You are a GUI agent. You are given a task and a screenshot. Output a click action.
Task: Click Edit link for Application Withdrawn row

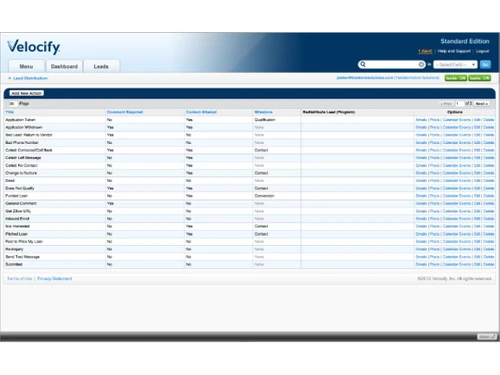click(477, 127)
